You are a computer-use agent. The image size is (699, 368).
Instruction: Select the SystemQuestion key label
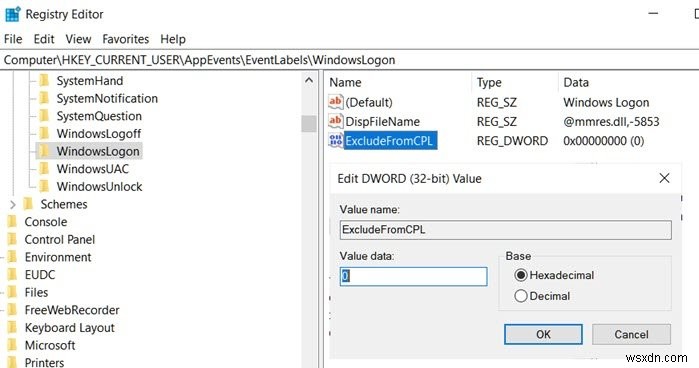click(99, 116)
